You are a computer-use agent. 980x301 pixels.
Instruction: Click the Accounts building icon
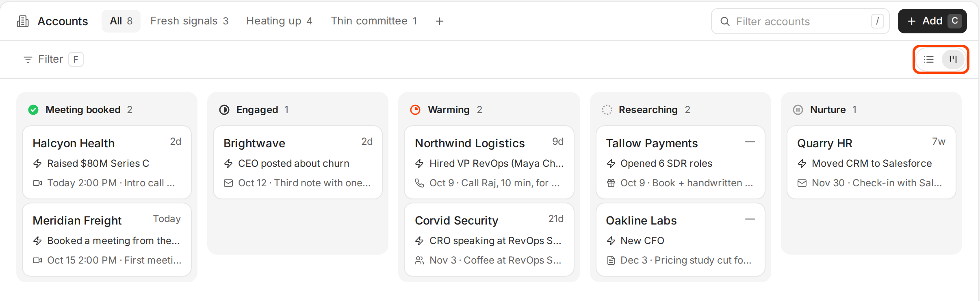(x=23, y=21)
